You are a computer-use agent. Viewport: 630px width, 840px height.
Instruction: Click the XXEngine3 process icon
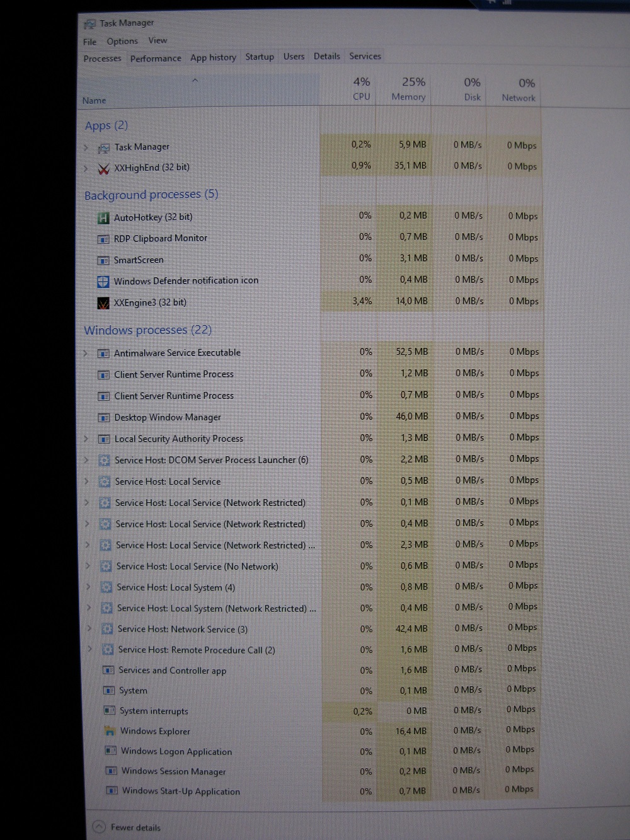click(x=103, y=304)
